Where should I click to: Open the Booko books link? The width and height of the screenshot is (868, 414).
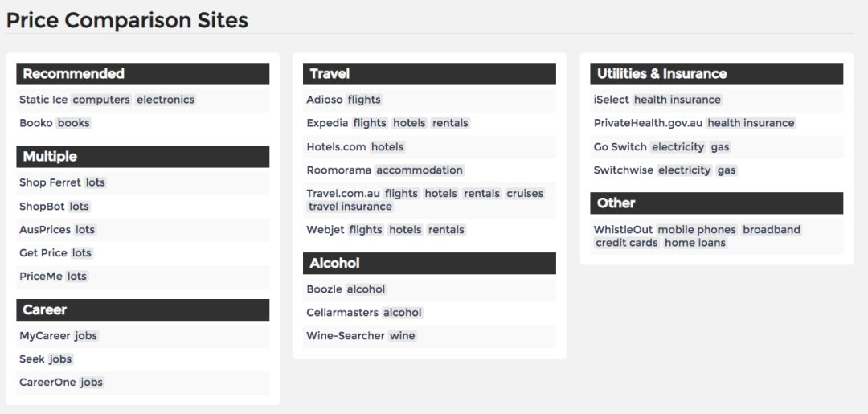pyautogui.click(x=37, y=123)
